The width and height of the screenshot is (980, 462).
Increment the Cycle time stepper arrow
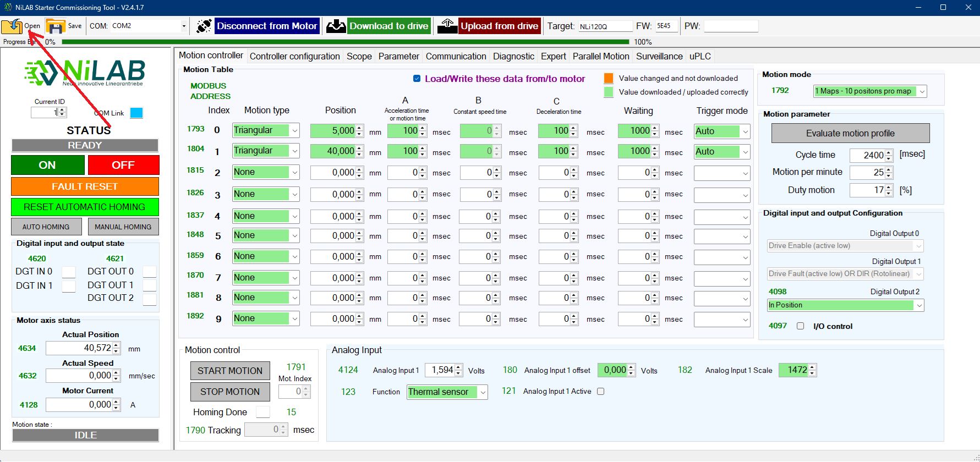[x=889, y=152]
